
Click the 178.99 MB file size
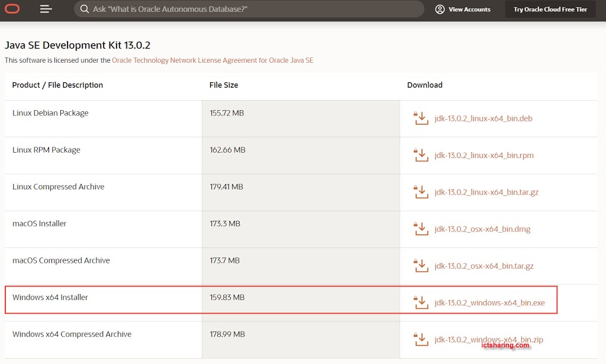coord(227,334)
